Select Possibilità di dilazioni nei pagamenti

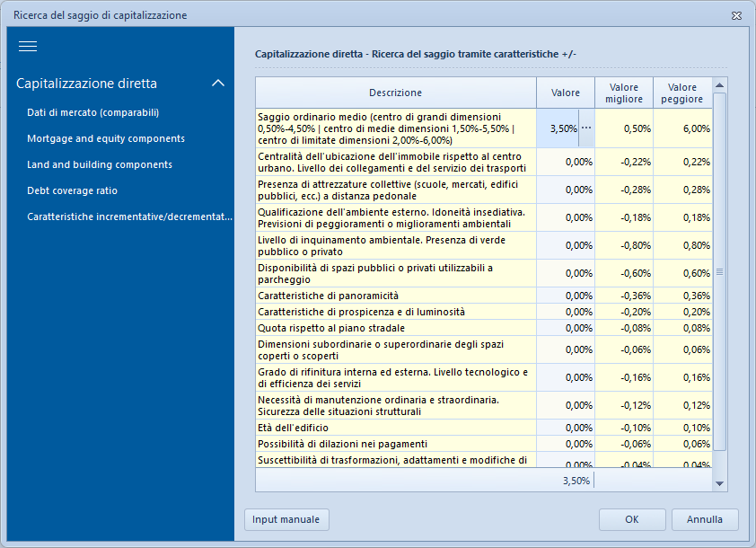coord(396,444)
